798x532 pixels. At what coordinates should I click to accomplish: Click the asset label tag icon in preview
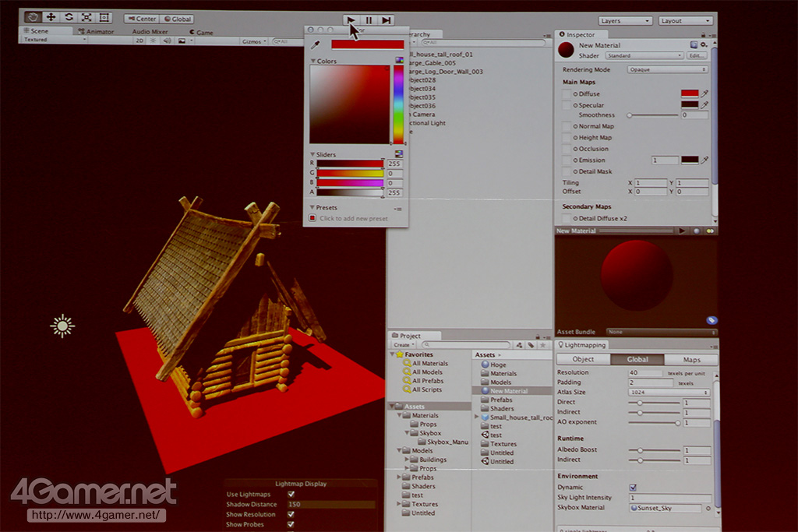711,320
